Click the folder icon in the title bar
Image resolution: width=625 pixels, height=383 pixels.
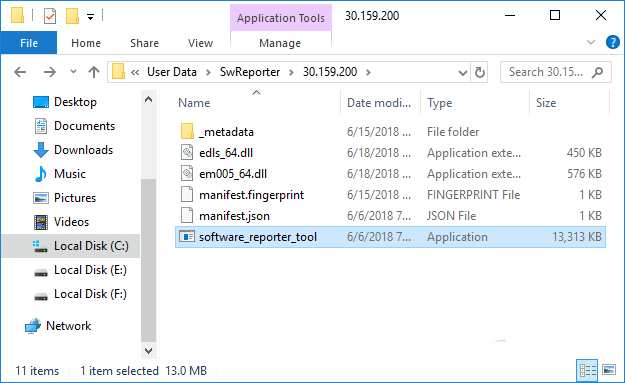(x=17, y=16)
